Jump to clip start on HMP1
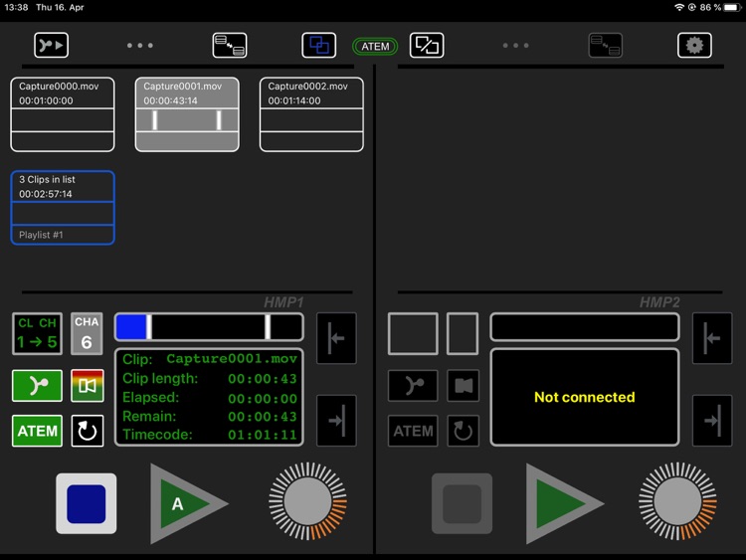The width and height of the screenshot is (746, 560). tap(336, 338)
